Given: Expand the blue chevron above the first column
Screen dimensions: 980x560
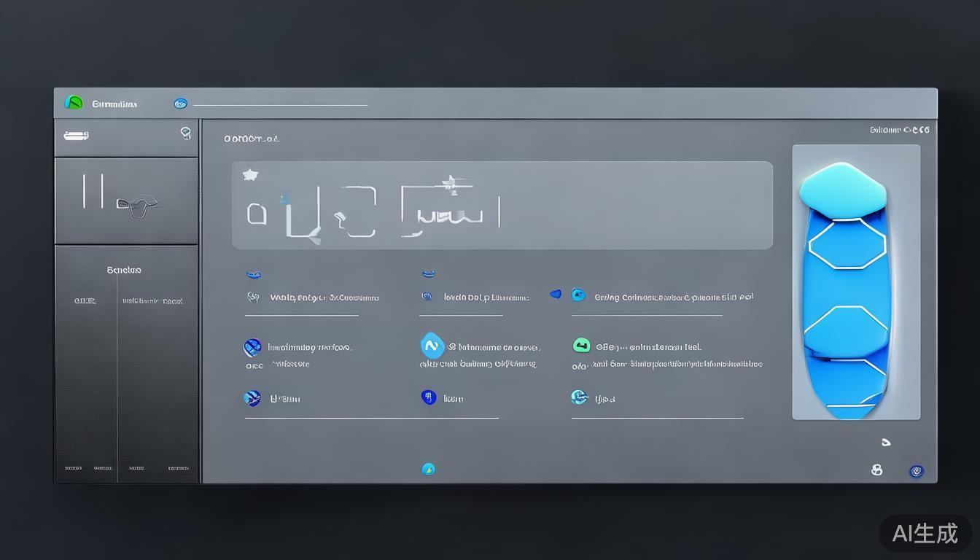Looking at the screenshot, I should tap(253, 275).
